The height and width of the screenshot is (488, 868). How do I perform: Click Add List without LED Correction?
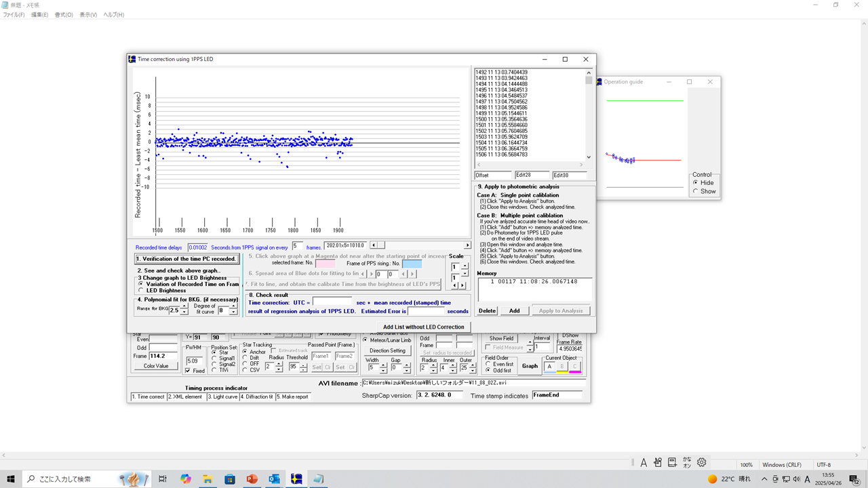[423, 327]
